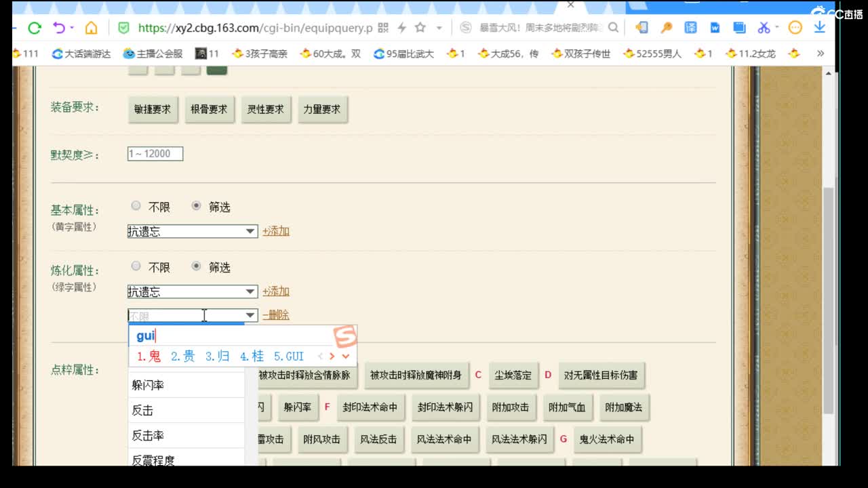Open the second 炼化属性 不限 dropdown

point(193,315)
